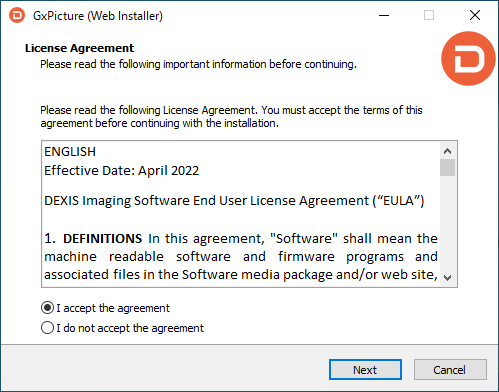Cancel the installation
This screenshot has width=499, height=392.
pos(450,370)
